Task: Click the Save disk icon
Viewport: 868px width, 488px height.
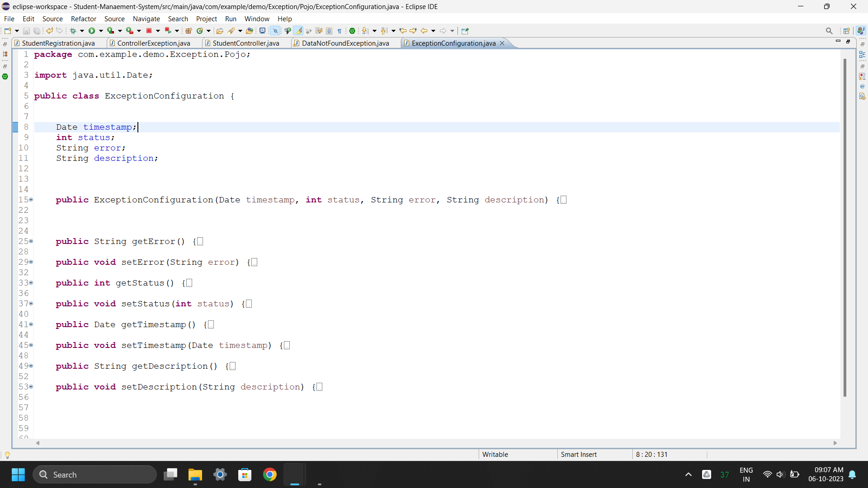Action: point(26,31)
